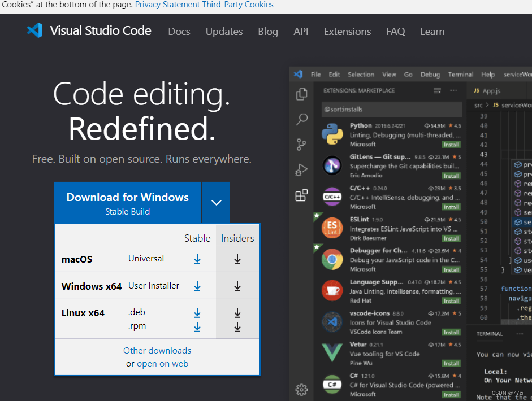Click the open on web link

162,364
